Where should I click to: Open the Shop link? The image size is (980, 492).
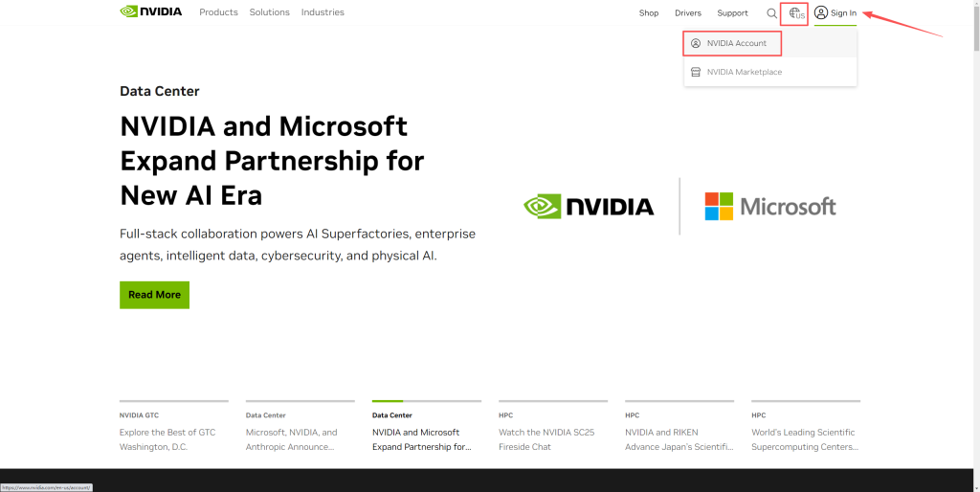pyautogui.click(x=649, y=13)
